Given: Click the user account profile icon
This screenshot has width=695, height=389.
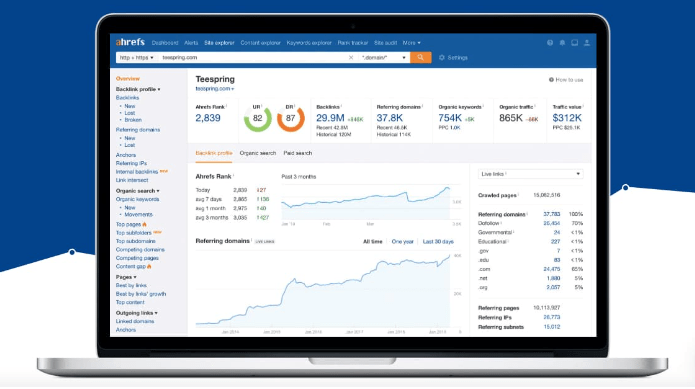Looking at the screenshot, I should pyautogui.click(x=587, y=43).
